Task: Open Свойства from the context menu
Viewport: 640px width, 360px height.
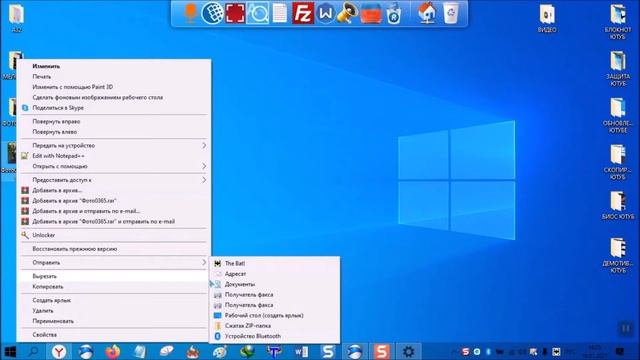Action: click(114, 335)
